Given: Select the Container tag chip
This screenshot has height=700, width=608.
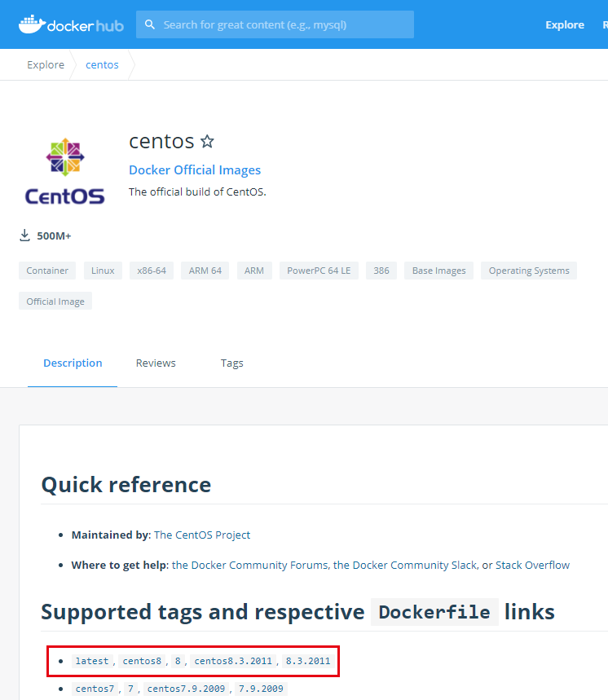Looking at the screenshot, I should pyautogui.click(x=47, y=271).
